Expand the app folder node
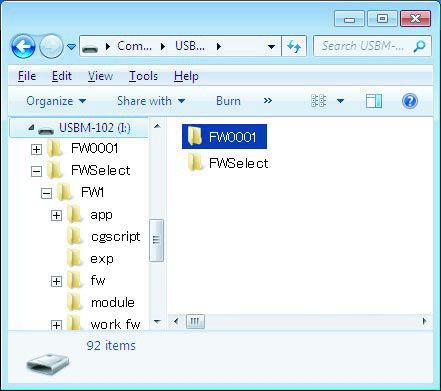The width and height of the screenshot is (441, 391). (x=56, y=215)
